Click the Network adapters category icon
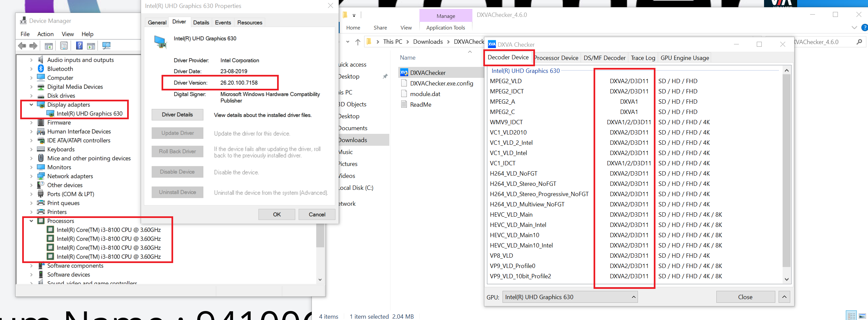 [41, 176]
